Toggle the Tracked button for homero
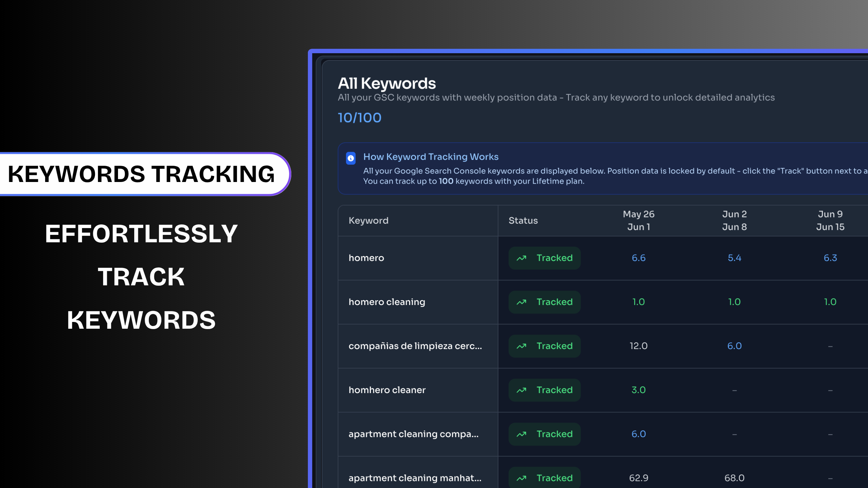Screen dimensions: 868x488 pos(544,258)
